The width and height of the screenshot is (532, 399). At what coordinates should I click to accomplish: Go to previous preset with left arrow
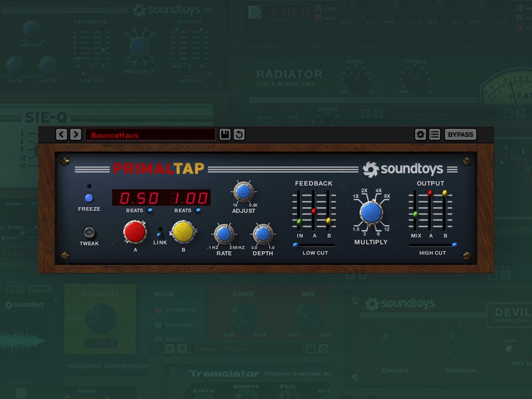pyautogui.click(x=61, y=134)
